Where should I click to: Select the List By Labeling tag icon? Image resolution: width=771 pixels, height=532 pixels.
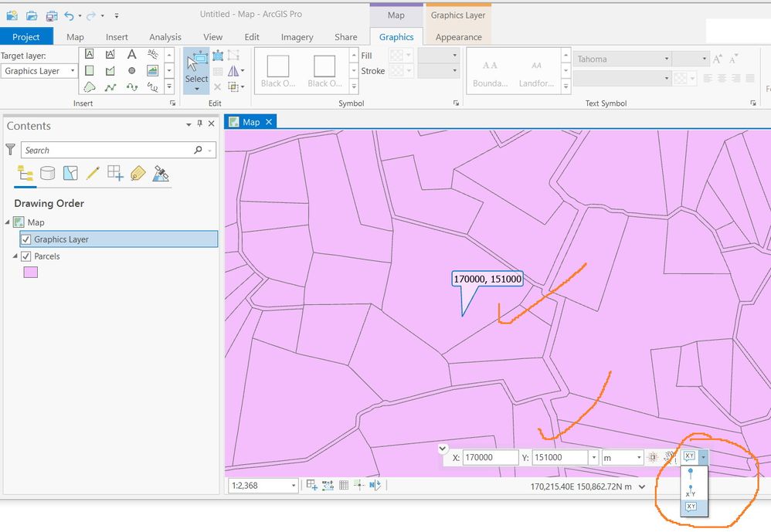tap(138, 173)
